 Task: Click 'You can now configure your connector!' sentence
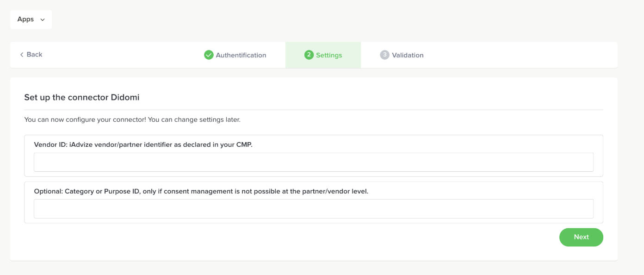coord(85,119)
